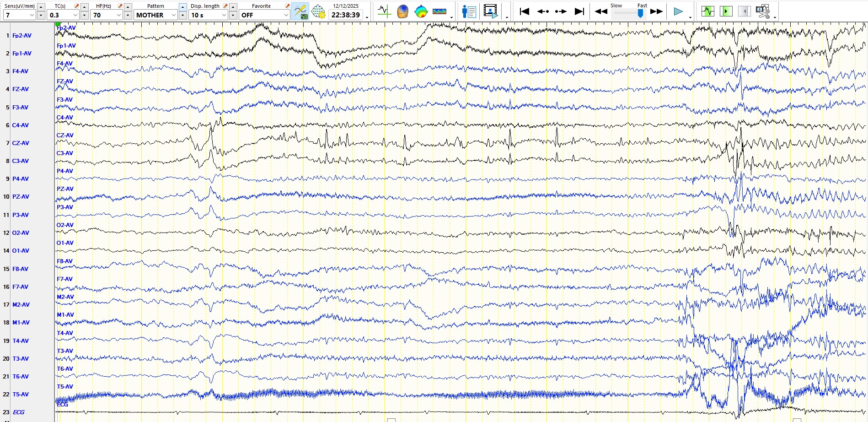The height and width of the screenshot is (422, 868).
Task: Click the HF(Hz) up arrow
Action: [x=128, y=7]
